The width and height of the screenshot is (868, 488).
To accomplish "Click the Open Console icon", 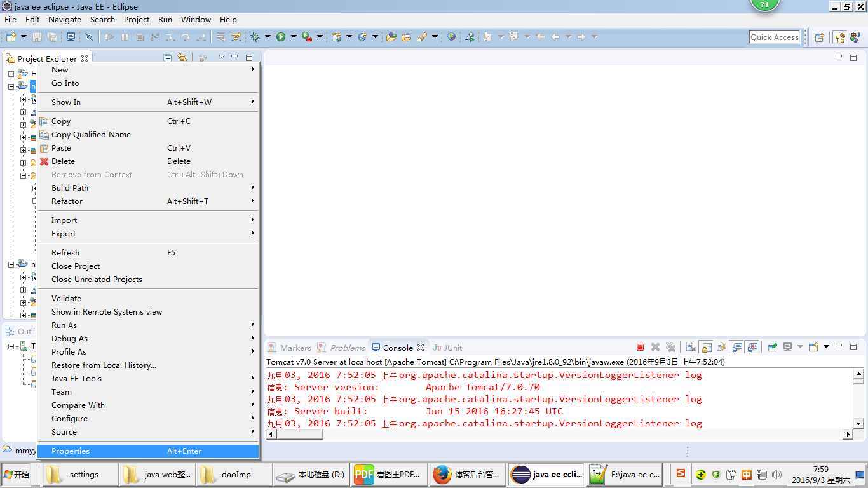I will 814,348.
